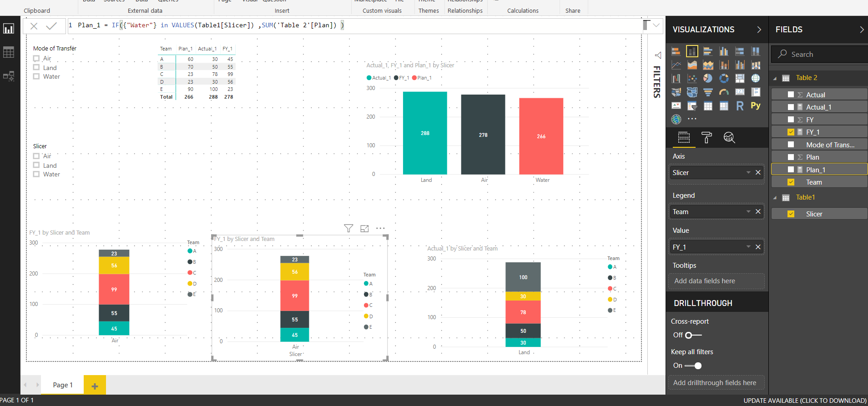This screenshot has width=868, height=406.
Task: Cancel the formula edit with X
Action: 34,26
